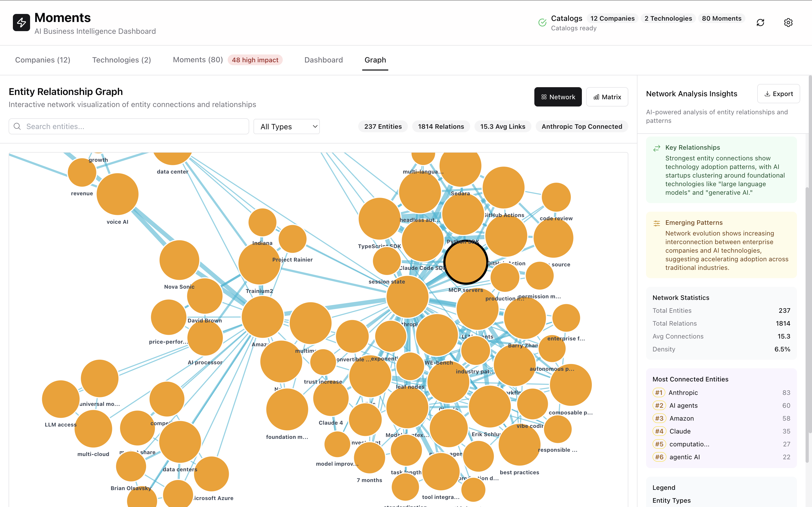Select the highlighted Python SDK graph node
Image resolution: width=812 pixels, height=507 pixels.
tap(466, 262)
